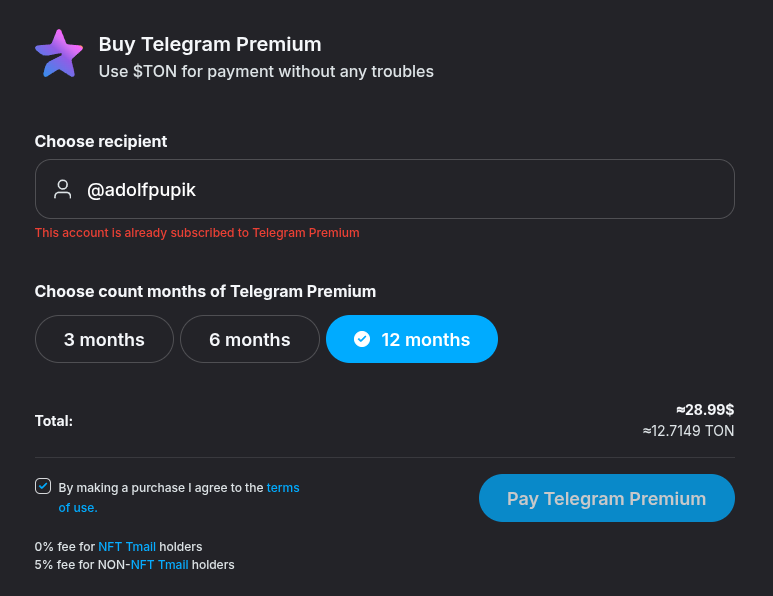This screenshot has width=773, height=596.
Task: Click the Choose count months label
Action: point(205,291)
